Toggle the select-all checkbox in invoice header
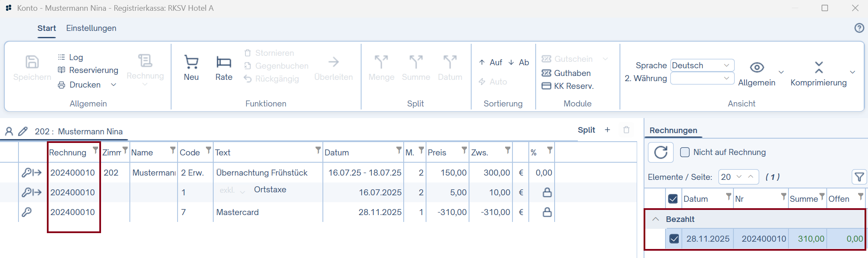This screenshot has height=258, width=868. 673,199
